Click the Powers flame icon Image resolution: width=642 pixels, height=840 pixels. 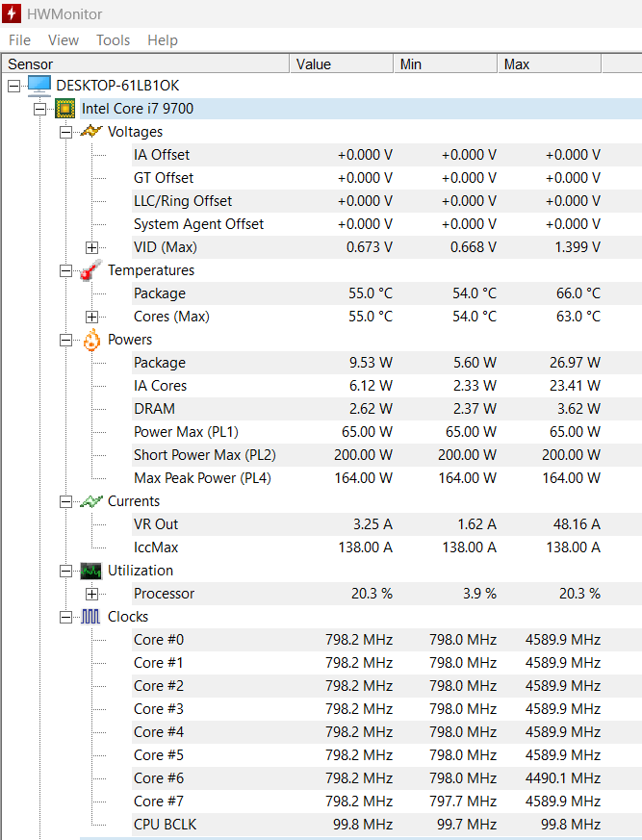[91, 340]
